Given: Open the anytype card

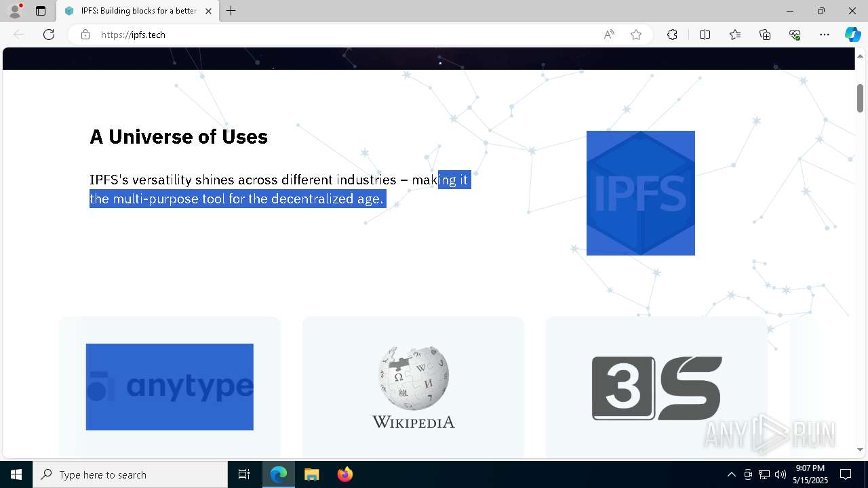Looking at the screenshot, I should coord(170,387).
